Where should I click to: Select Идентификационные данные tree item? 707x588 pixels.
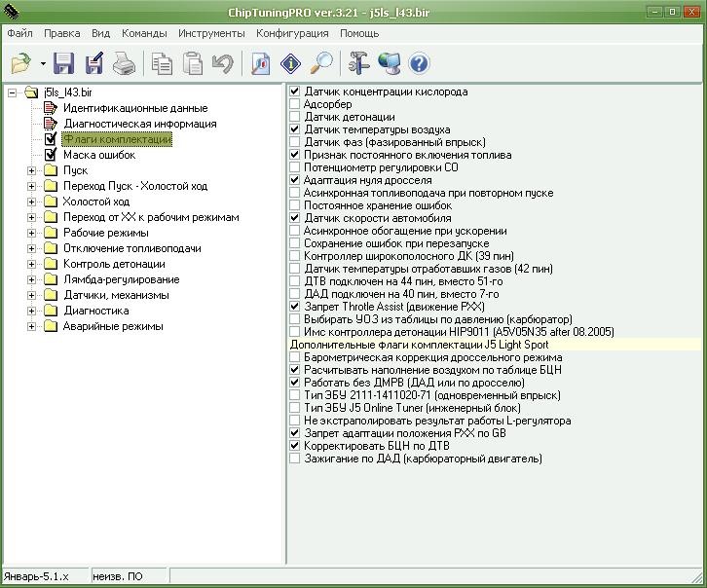(x=135, y=108)
